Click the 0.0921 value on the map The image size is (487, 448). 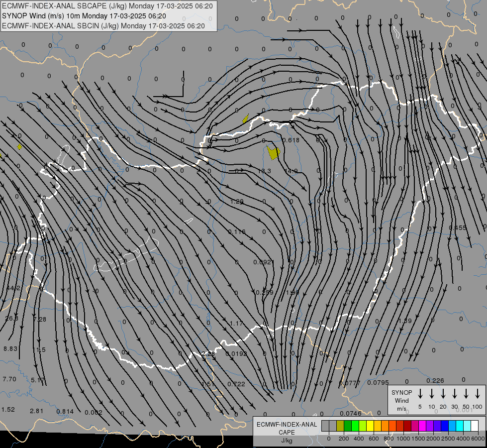pos(264,262)
